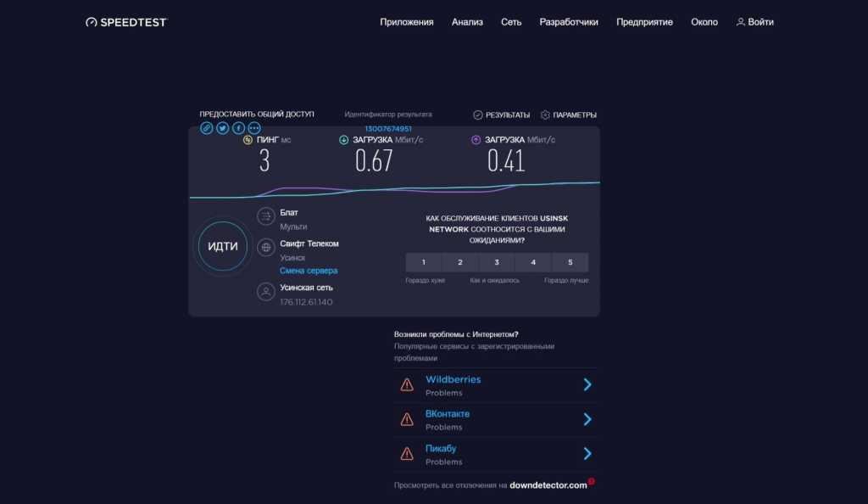Image resolution: width=868 pixels, height=504 pixels.
Task: Rate customer service as 5 (Гораздо лучше)
Action: [x=570, y=262]
